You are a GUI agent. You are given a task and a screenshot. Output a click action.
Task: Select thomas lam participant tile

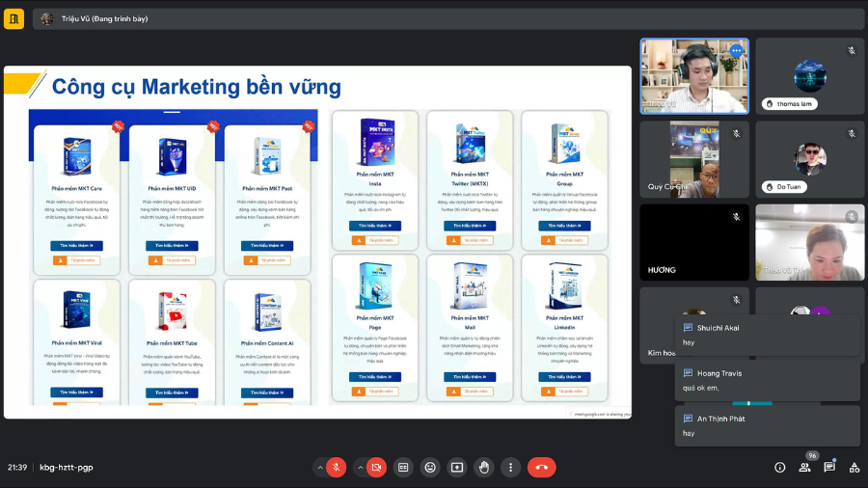(x=810, y=76)
